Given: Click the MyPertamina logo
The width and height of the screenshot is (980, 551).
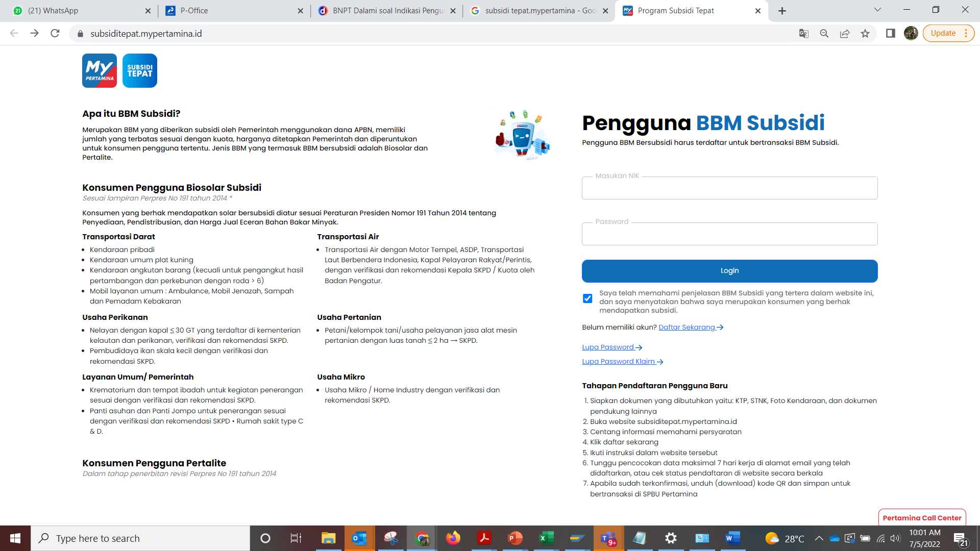Looking at the screenshot, I should (x=100, y=71).
